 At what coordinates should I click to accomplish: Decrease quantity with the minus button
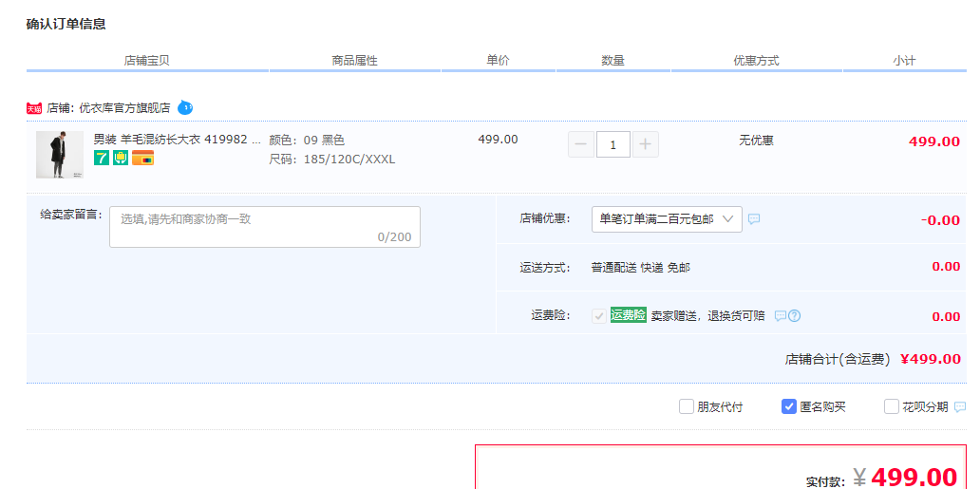(580, 145)
